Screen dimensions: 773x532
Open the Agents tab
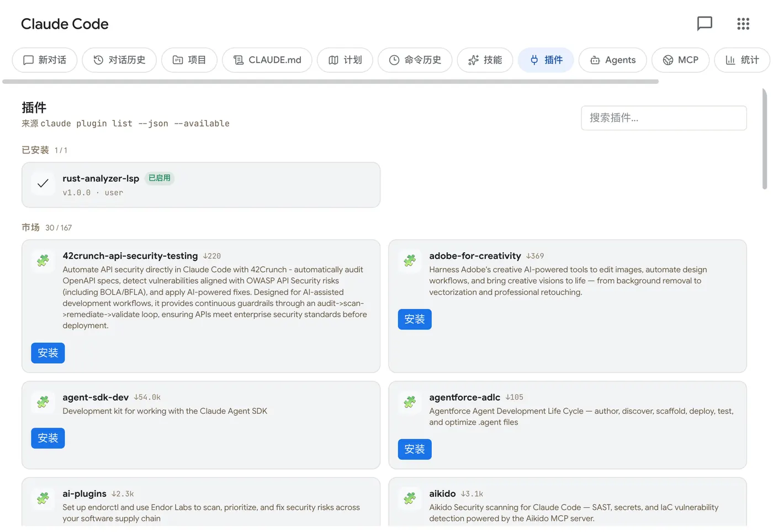pos(613,60)
